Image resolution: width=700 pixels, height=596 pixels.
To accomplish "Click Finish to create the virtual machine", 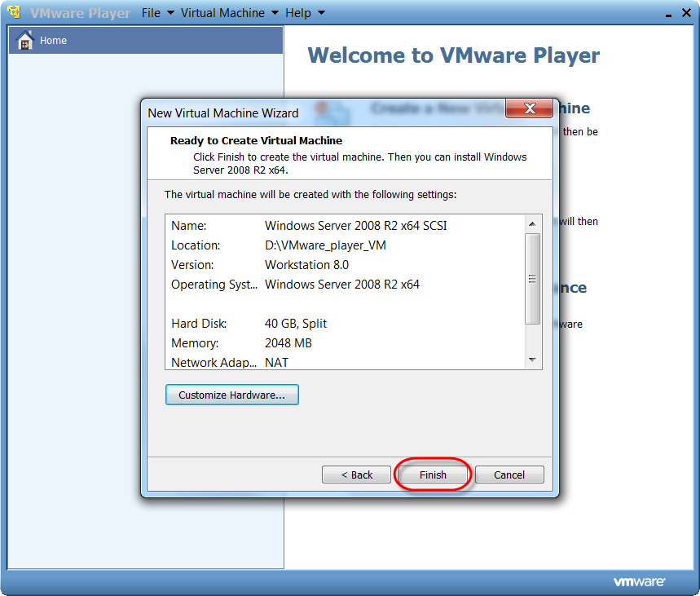I will pos(433,475).
